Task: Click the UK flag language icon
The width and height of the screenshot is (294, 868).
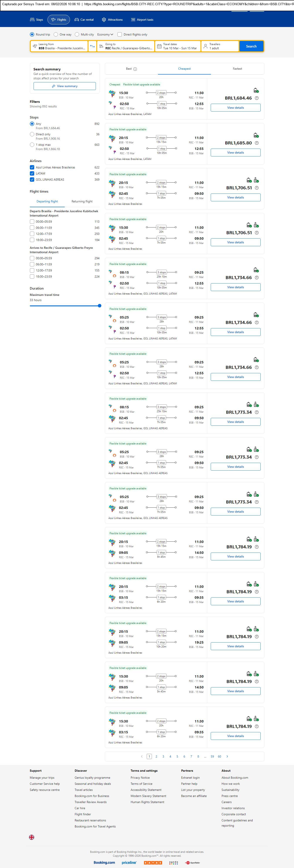Action: tap(32, 837)
